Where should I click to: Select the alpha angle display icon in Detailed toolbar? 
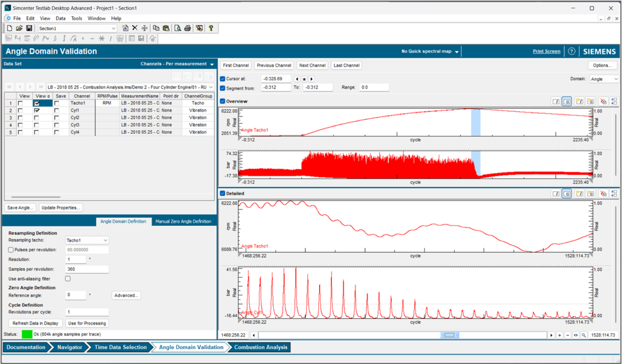pyautogui.click(x=567, y=194)
